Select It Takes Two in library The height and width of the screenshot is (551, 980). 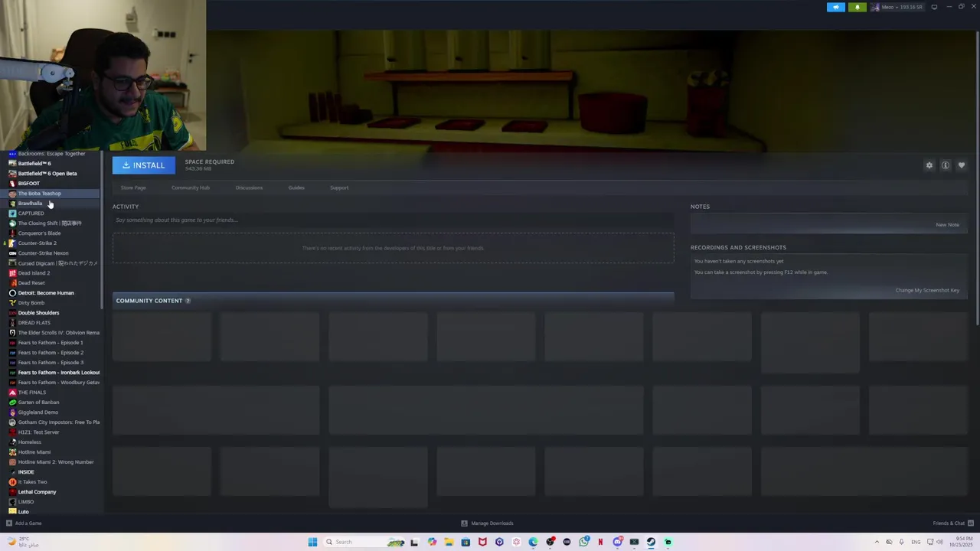click(51, 482)
